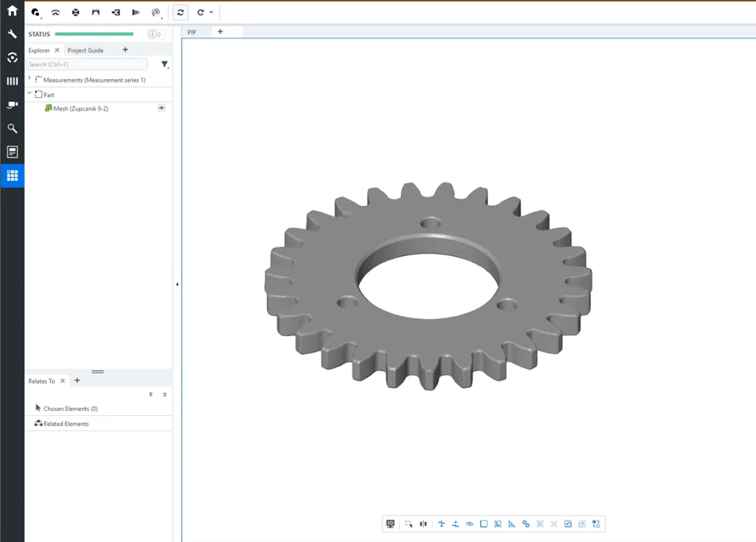Image resolution: width=756 pixels, height=542 pixels.
Task: Toggle the checkmark box icon in bottom toolbar
Action: pos(568,524)
